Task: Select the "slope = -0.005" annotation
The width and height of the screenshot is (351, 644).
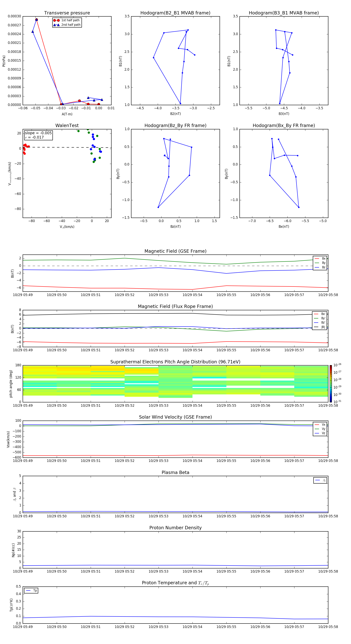Action: point(38,133)
